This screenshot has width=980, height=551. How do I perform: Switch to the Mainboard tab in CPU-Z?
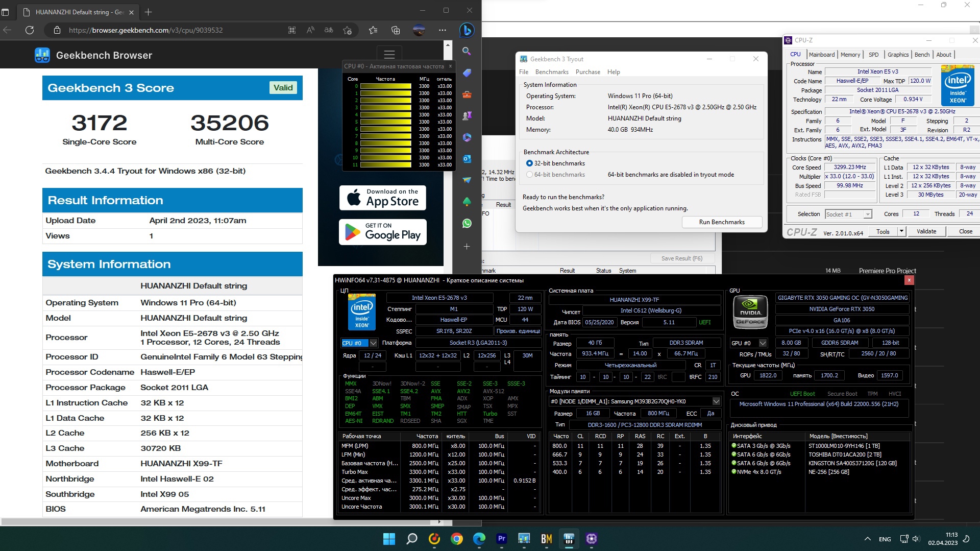(x=822, y=55)
